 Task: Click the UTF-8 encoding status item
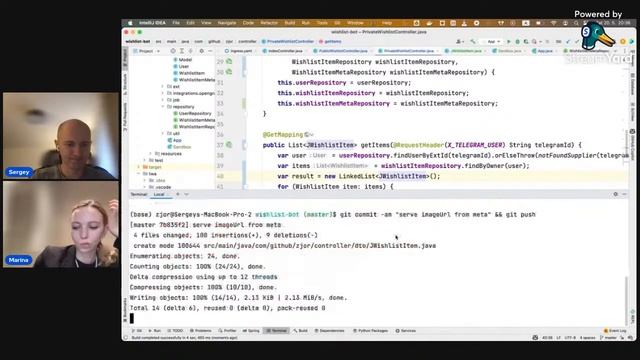(x=571, y=338)
